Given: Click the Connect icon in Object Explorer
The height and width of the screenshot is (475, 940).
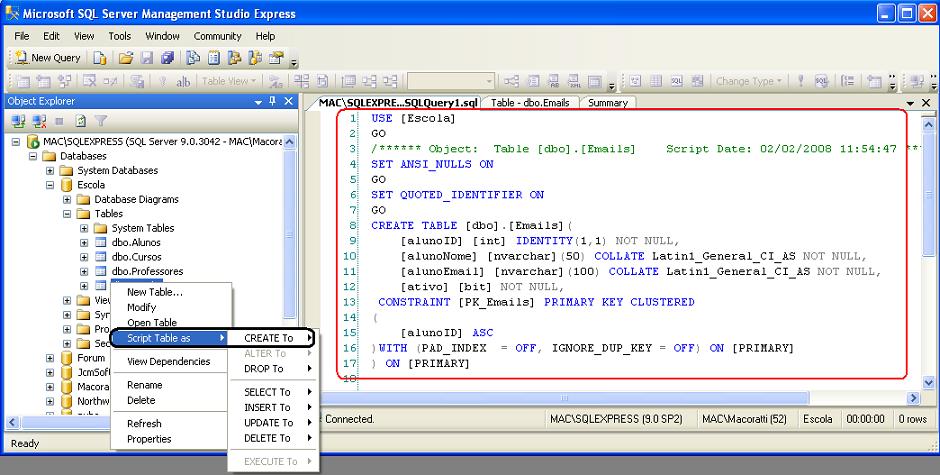Looking at the screenshot, I should 19,121.
